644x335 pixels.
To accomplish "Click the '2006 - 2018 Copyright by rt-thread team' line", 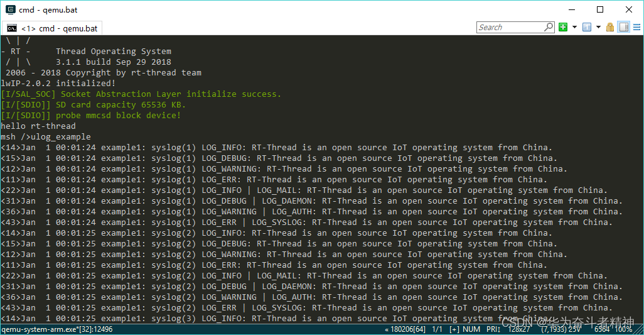I will click(x=104, y=73).
